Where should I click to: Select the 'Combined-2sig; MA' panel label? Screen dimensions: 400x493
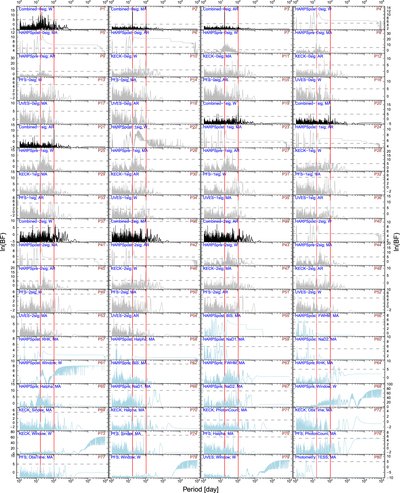[129, 221]
